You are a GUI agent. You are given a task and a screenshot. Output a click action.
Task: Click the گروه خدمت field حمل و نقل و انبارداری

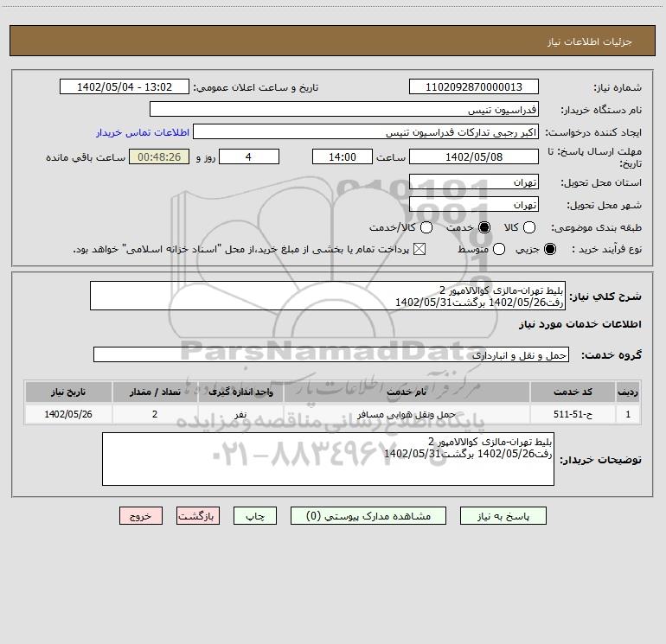tap(331, 354)
